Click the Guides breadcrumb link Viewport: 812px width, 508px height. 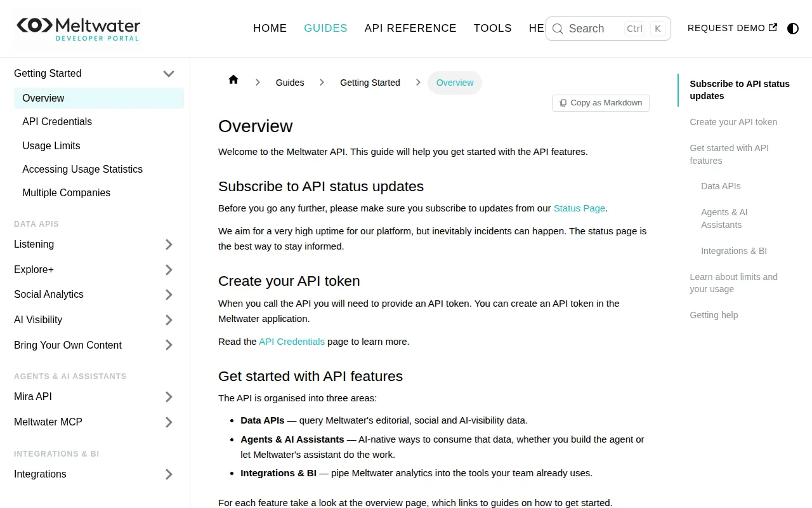pyautogui.click(x=290, y=83)
